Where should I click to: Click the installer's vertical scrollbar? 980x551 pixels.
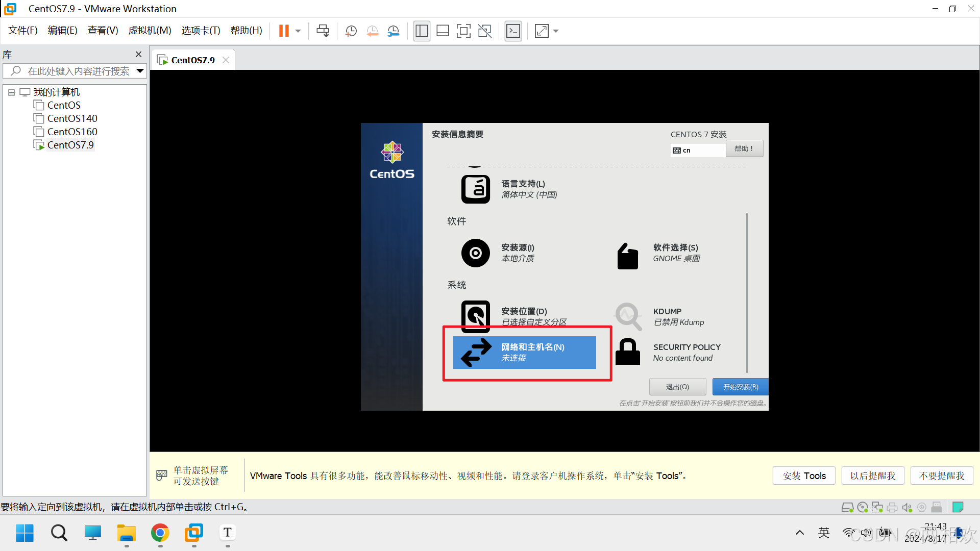click(747, 293)
